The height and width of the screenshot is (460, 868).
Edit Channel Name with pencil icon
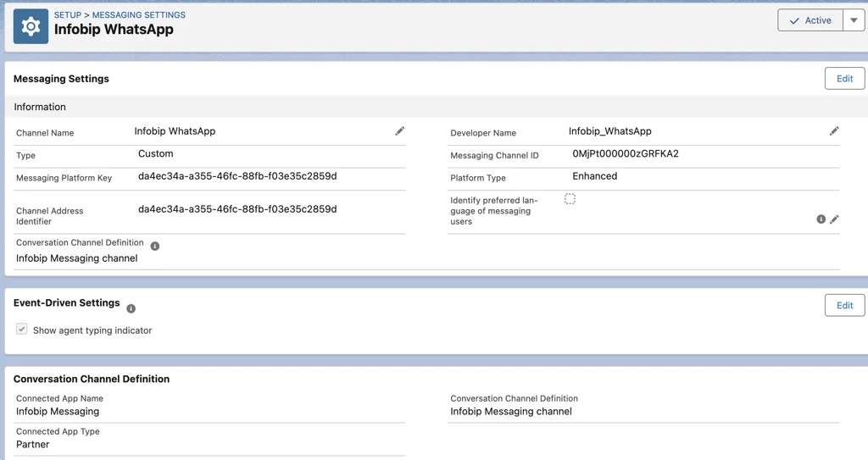(400, 131)
